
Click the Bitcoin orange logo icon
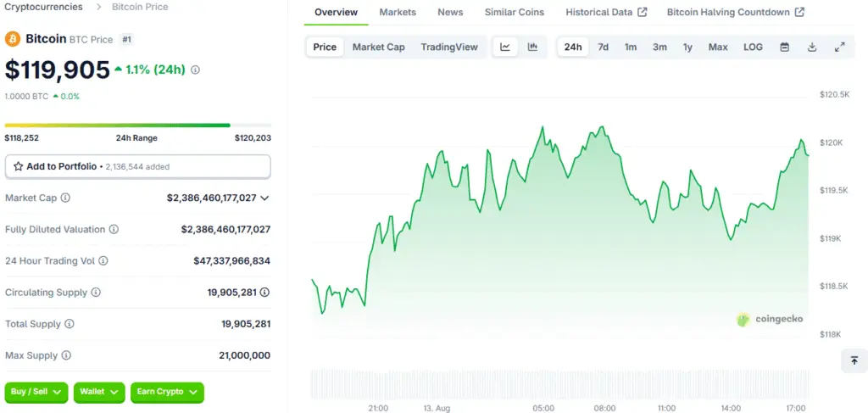[12, 39]
